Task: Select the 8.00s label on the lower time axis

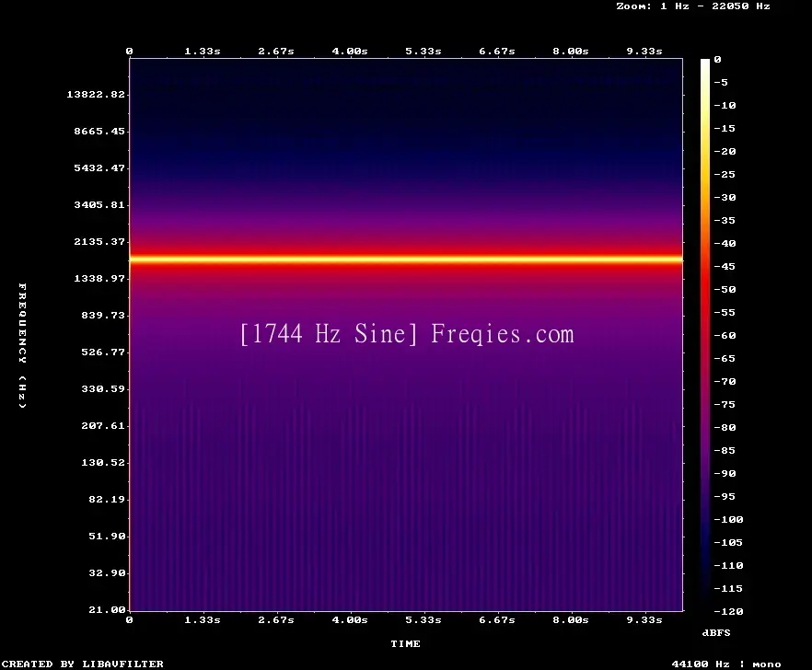Action: pyautogui.click(x=571, y=619)
